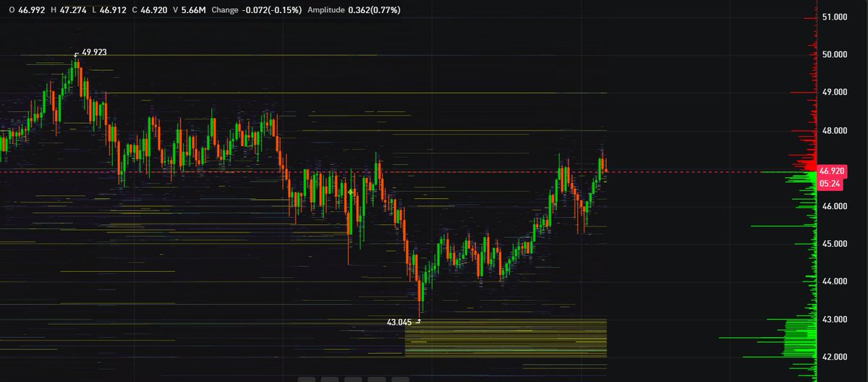868x382 pixels.
Task: Click the 05:24 candle countdown timer
Action: [x=830, y=184]
